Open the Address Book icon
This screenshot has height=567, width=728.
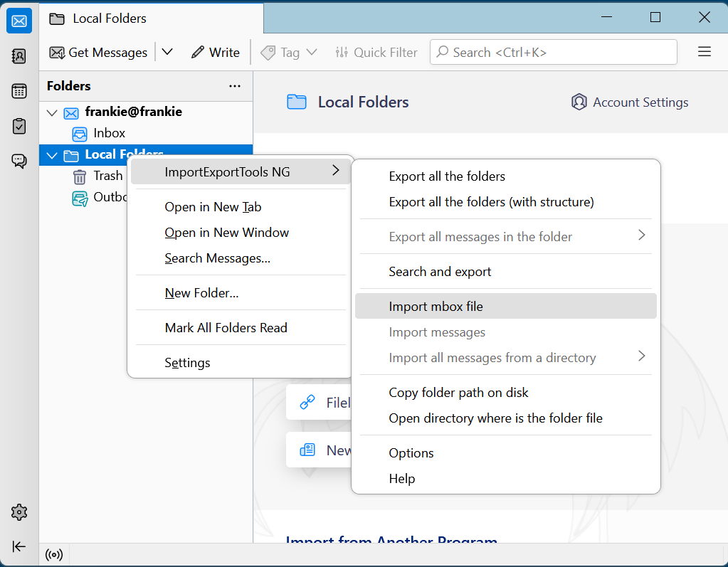pos(19,56)
